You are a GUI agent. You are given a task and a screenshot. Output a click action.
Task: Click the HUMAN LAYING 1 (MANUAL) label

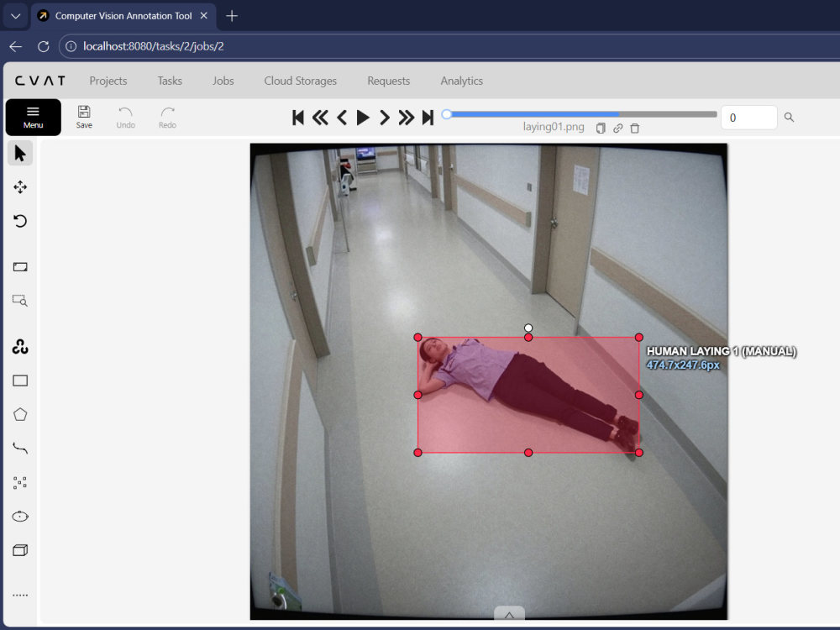pos(722,351)
